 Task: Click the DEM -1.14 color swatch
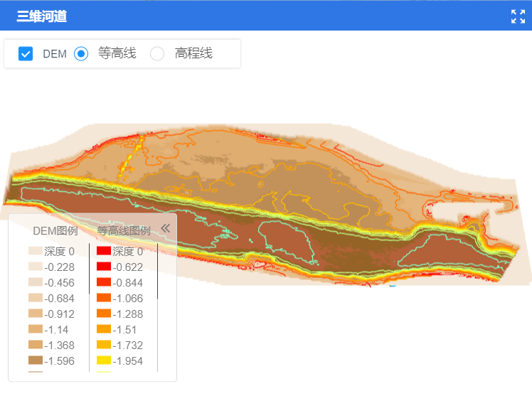click(x=36, y=329)
